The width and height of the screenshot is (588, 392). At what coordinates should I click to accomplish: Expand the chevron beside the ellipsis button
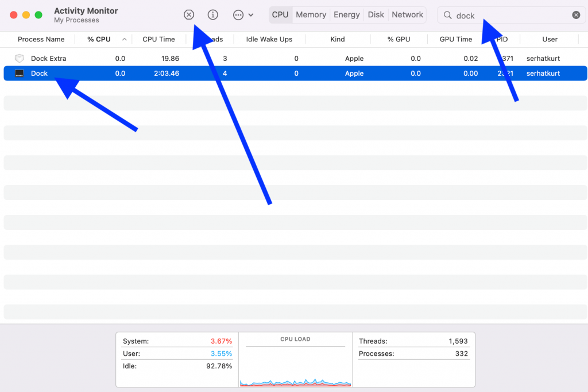coord(251,15)
